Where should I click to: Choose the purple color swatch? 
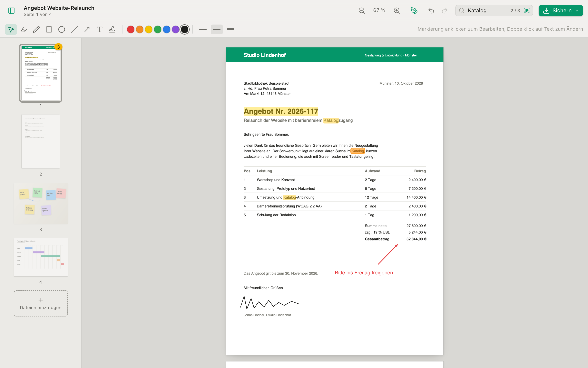176,29
